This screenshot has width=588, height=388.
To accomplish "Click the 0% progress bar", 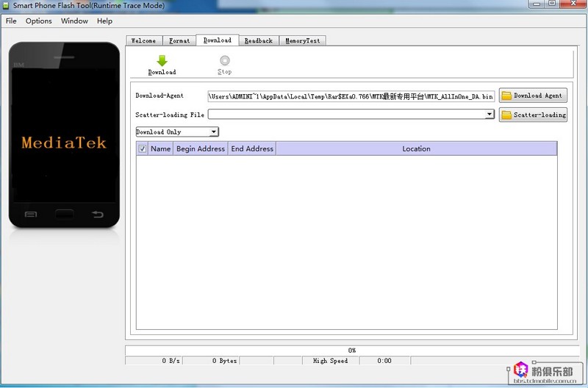I will (352, 350).
